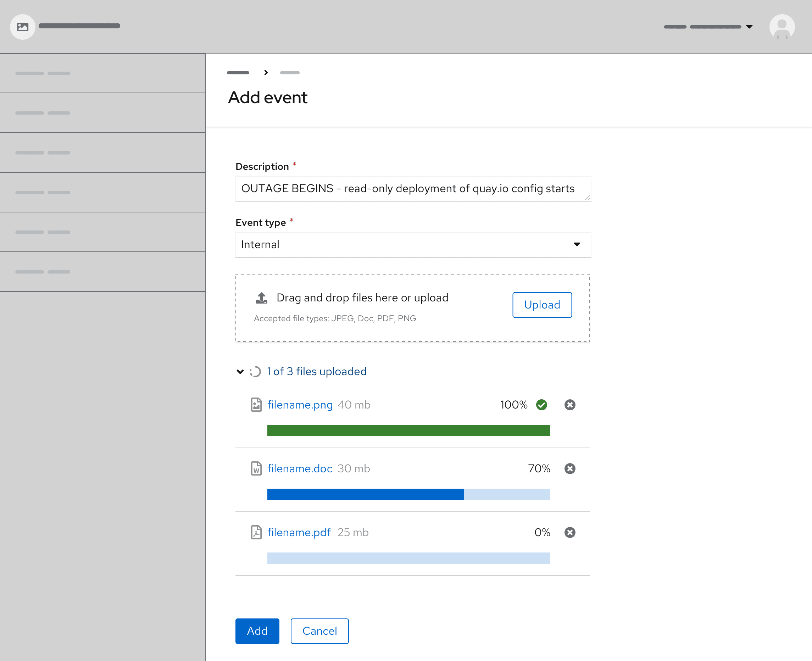Click the logo image placeholder in header

22,27
